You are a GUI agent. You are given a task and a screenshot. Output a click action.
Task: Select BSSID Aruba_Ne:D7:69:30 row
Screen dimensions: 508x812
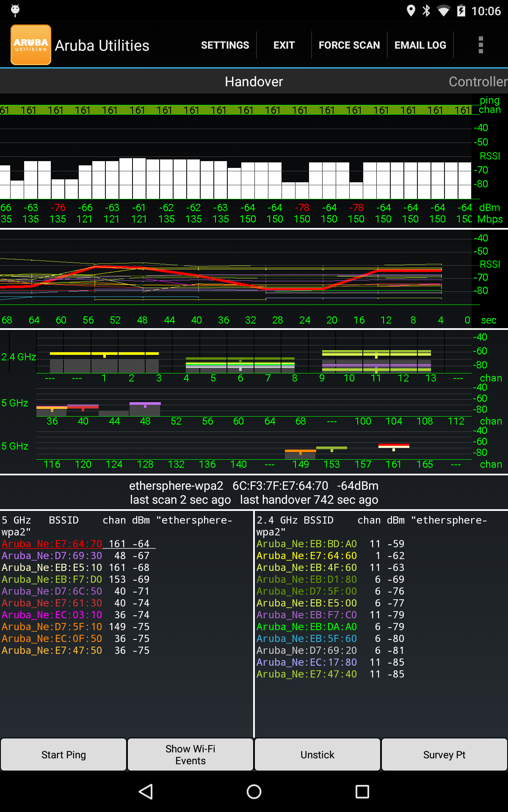coord(76,555)
